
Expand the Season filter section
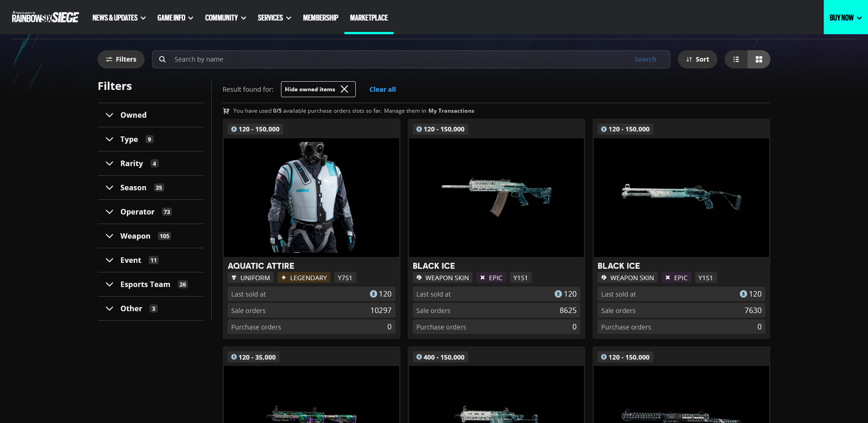[x=151, y=188]
